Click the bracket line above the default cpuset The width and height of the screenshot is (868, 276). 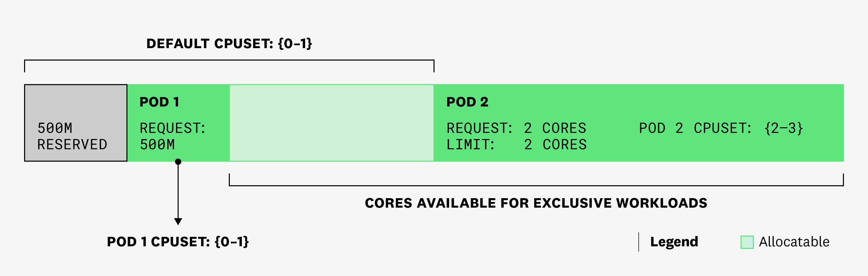pos(229,61)
